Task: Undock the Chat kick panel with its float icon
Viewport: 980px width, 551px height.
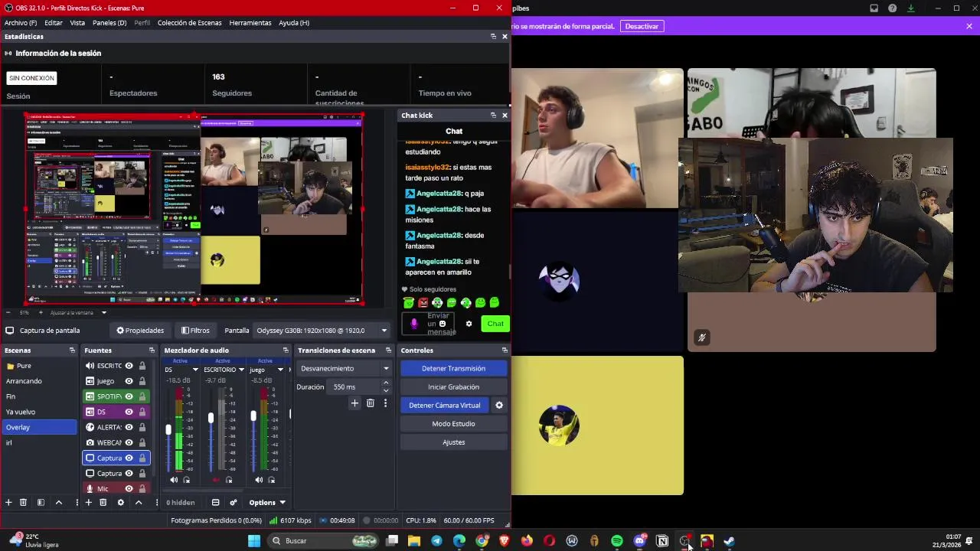Action: click(x=493, y=115)
